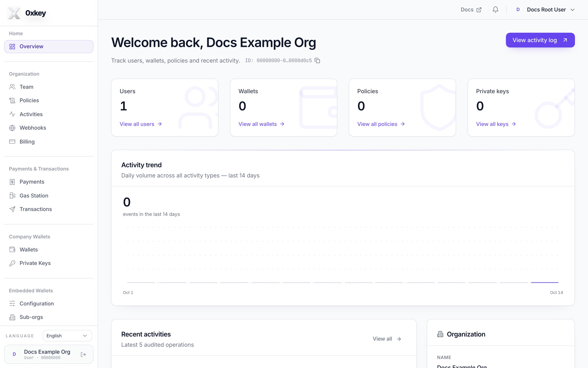Click the Activity trend heading
Viewport: 588px width, 368px height.
point(141,165)
